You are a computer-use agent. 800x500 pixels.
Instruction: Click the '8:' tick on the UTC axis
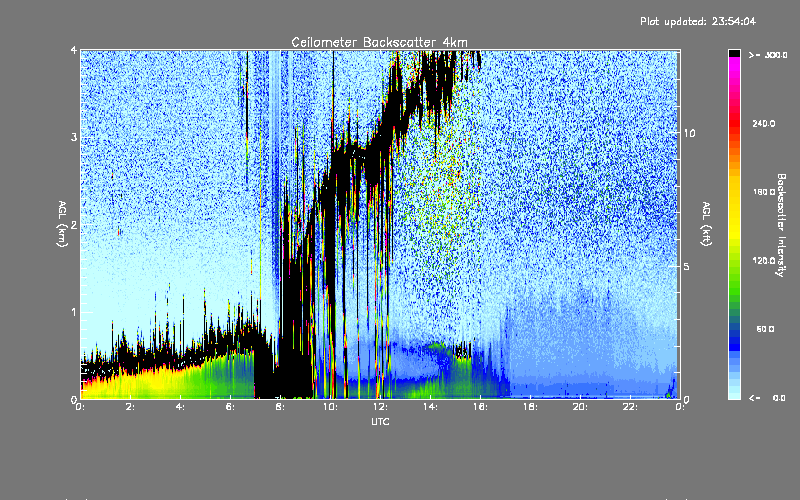coord(280,407)
